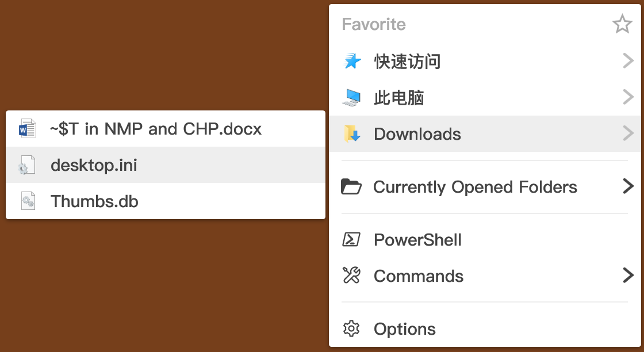644x352 pixels.
Task: Click the favorite star icon
Action: tap(622, 24)
